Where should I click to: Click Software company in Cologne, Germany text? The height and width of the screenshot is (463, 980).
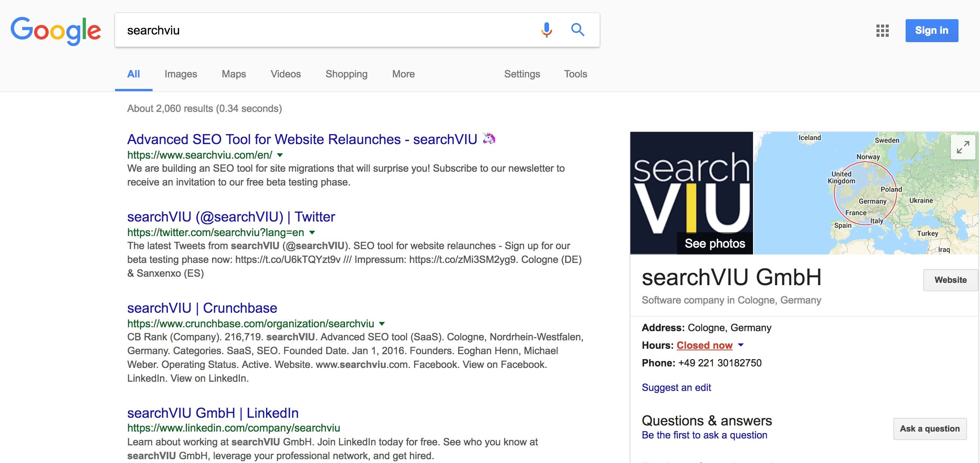tap(731, 300)
